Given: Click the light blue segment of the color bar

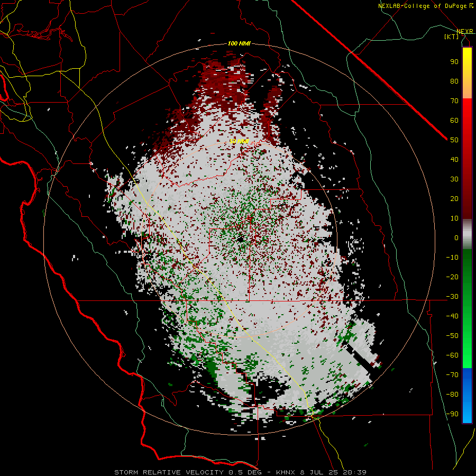Looking at the screenshot, I should click(467, 410).
